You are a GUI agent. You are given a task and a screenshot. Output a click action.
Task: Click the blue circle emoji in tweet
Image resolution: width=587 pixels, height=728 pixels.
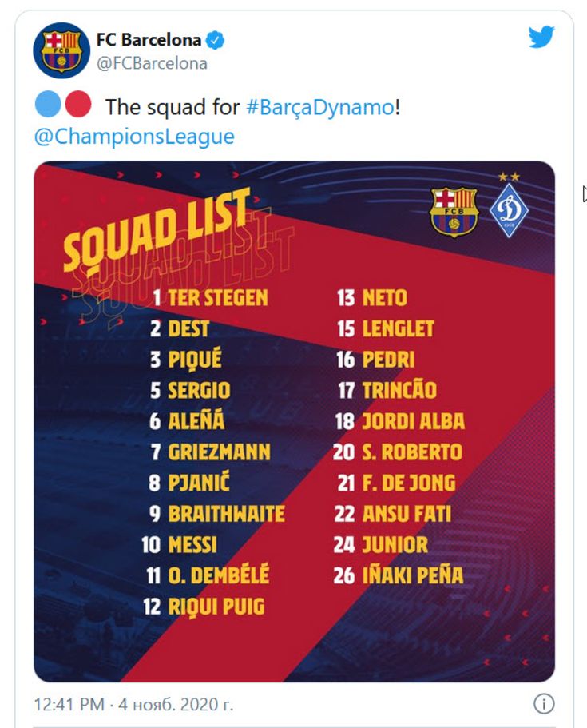pos(48,104)
